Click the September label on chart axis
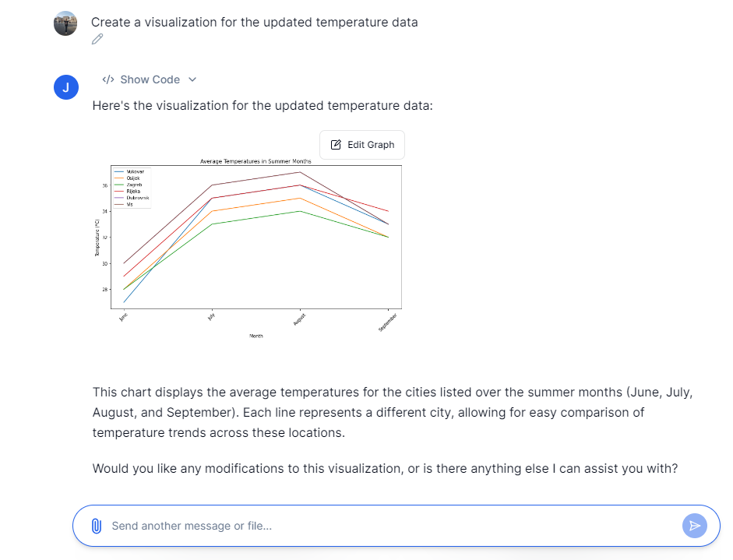The width and height of the screenshot is (733, 560). click(x=388, y=322)
